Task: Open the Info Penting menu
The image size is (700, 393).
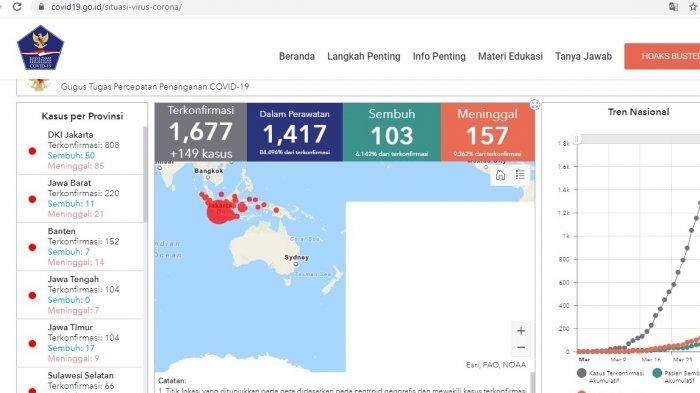Action: (439, 56)
